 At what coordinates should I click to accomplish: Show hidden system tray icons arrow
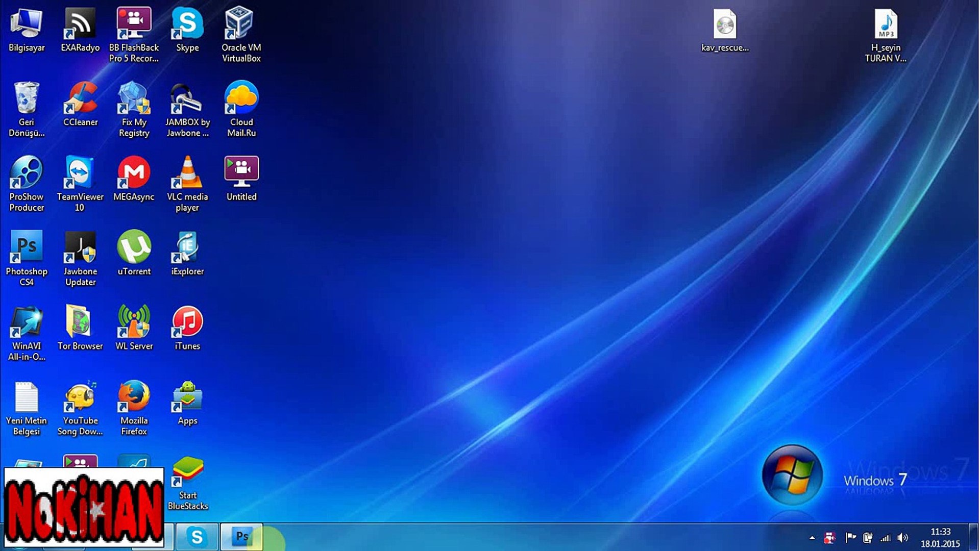(x=812, y=538)
